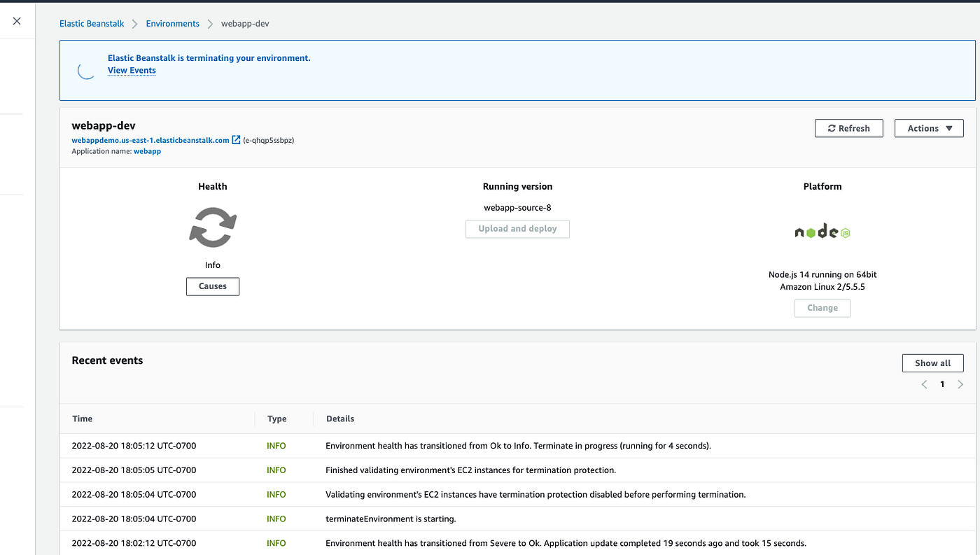Image resolution: width=980 pixels, height=555 pixels.
Task: Advance to next events page with right chevron
Action: point(960,384)
